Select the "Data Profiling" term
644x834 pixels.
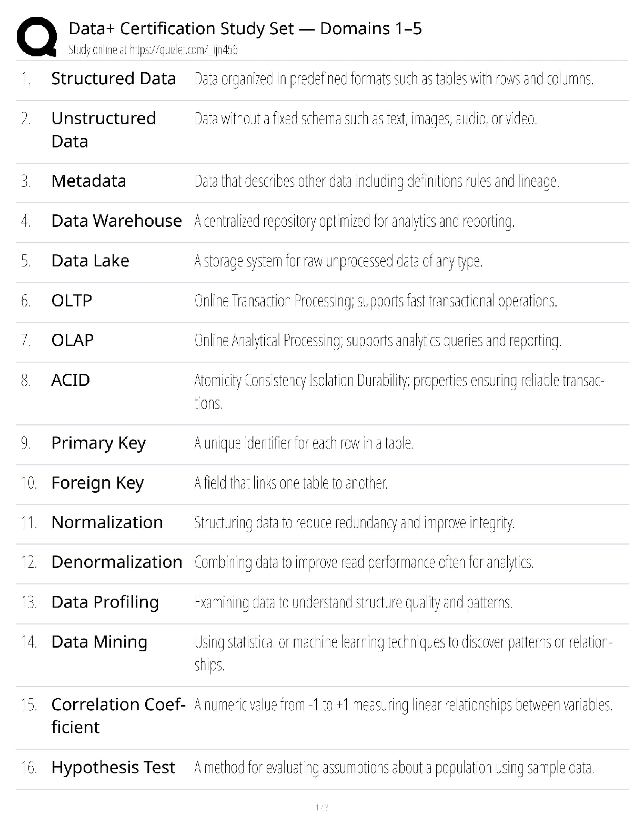[105, 602]
